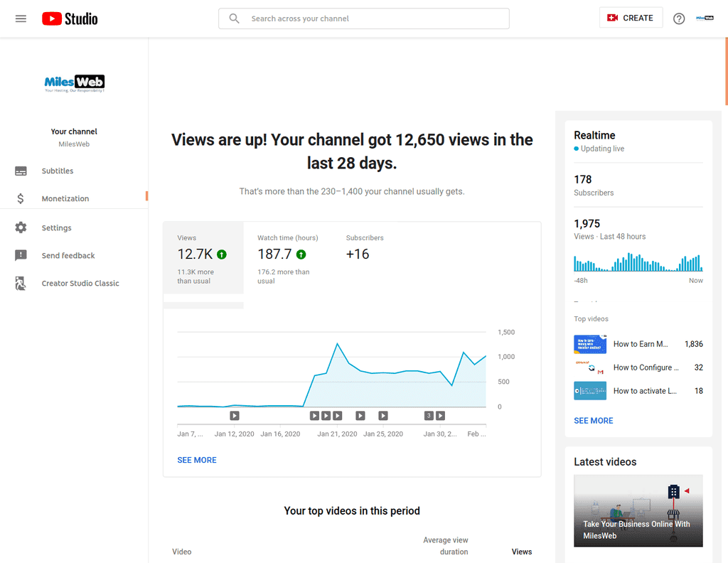The image size is (728, 563).
Task: Open the help question mark icon
Action: [679, 18]
